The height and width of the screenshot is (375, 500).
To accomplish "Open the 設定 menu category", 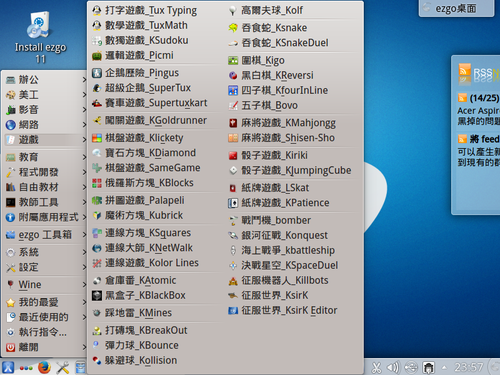I will click(x=45, y=267).
